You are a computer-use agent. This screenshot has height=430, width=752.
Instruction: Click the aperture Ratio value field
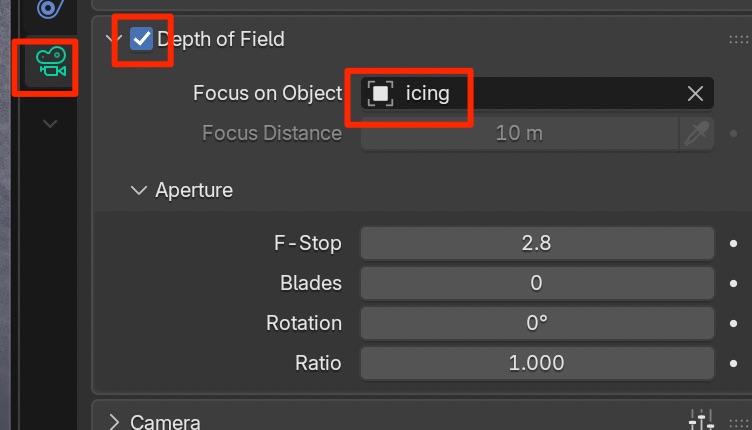(536, 363)
